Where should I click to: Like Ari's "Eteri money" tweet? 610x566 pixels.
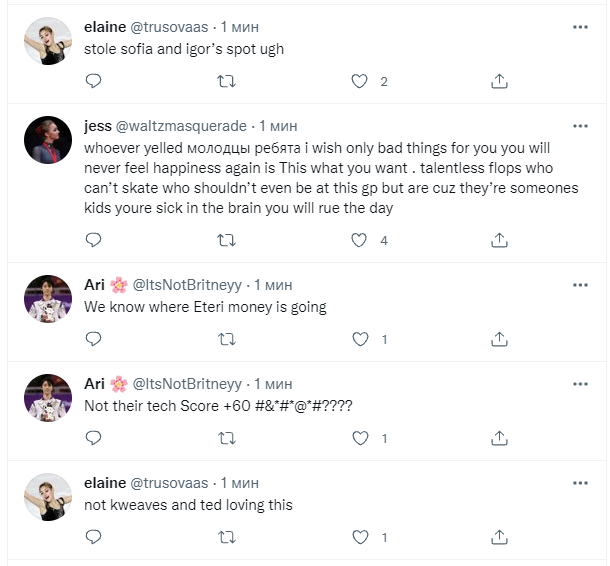point(360,339)
